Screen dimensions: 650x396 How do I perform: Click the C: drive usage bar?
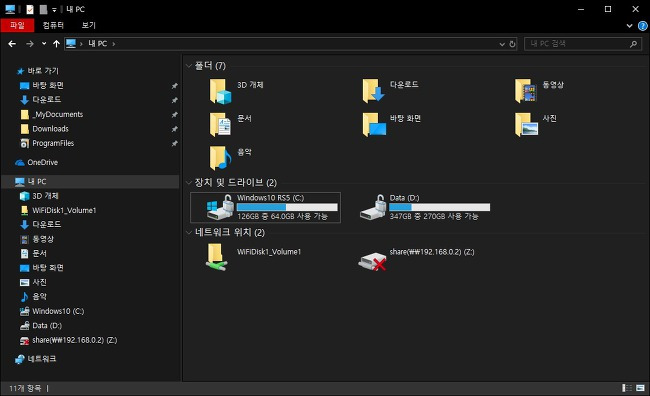(287, 207)
